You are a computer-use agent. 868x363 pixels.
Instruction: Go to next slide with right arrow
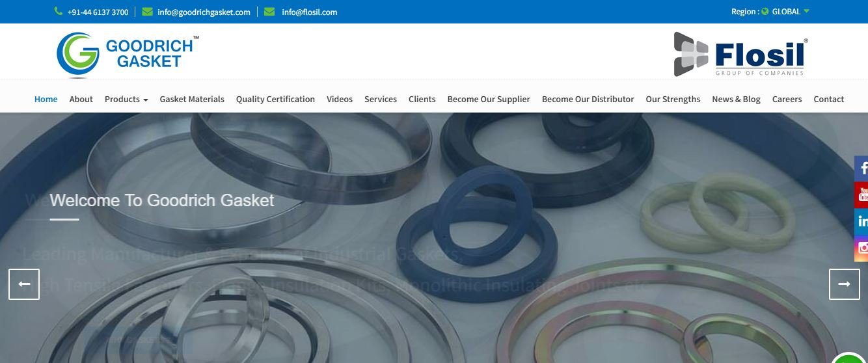(x=845, y=284)
